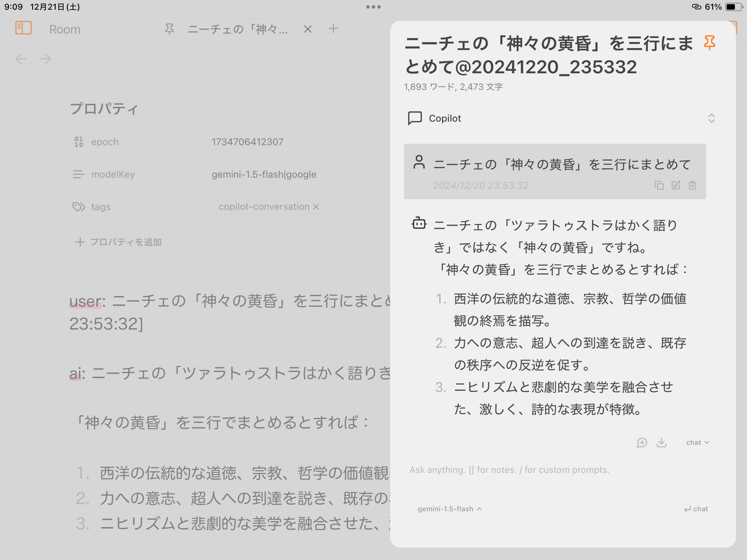This screenshot has height=560, width=747.
Task: Click the プロパティ heading
Action: [x=104, y=109]
